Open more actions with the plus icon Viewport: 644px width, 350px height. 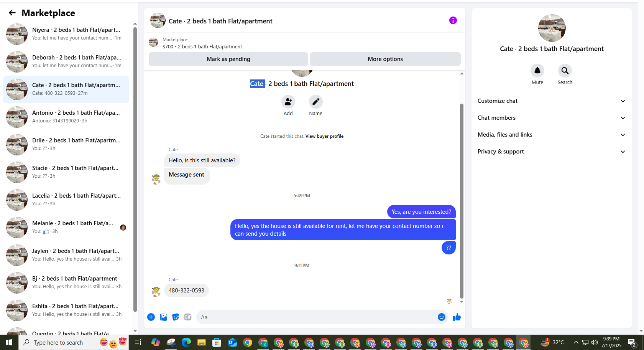pyautogui.click(x=151, y=317)
